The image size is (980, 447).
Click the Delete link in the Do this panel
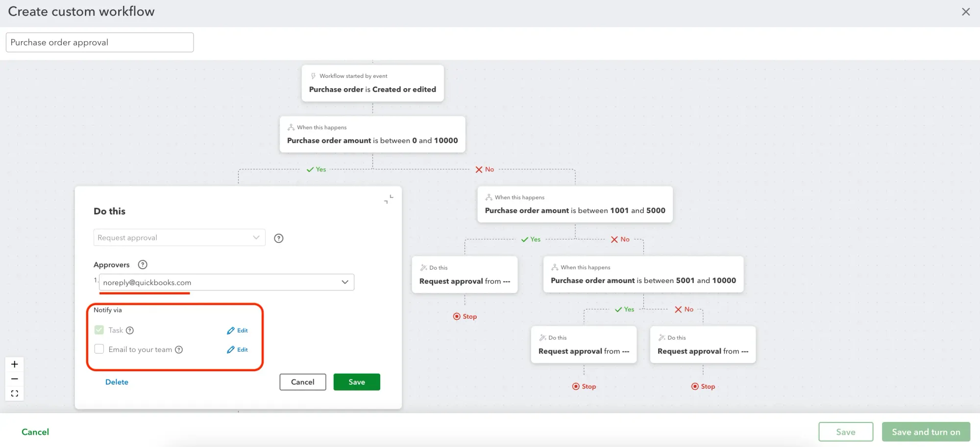coord(117,381)
